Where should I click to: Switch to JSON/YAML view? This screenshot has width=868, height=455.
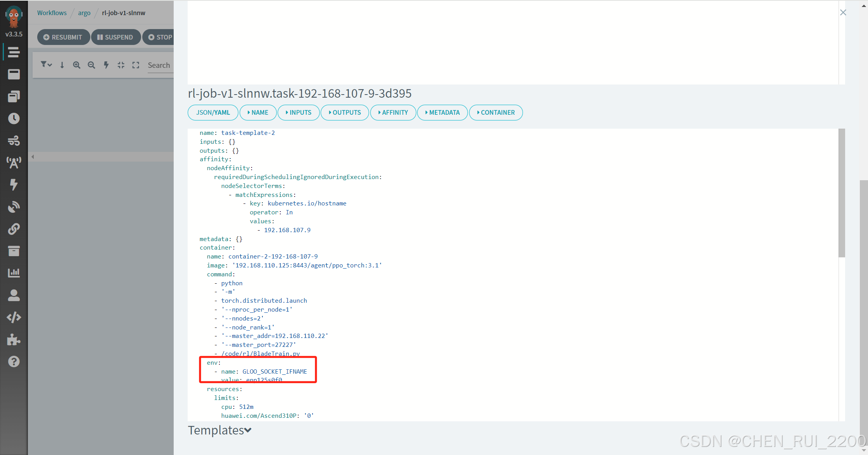click(213, 112)
